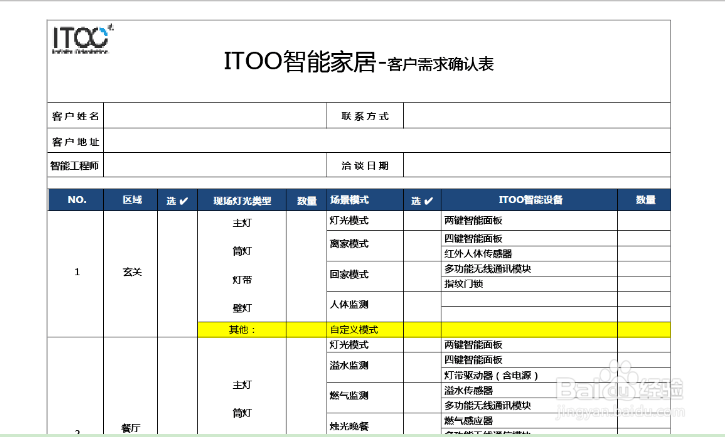The width and height of the screenshot is (725, 437).
Task: Click the quantity cell beside 指纹门锁
Action: point(644,283)
